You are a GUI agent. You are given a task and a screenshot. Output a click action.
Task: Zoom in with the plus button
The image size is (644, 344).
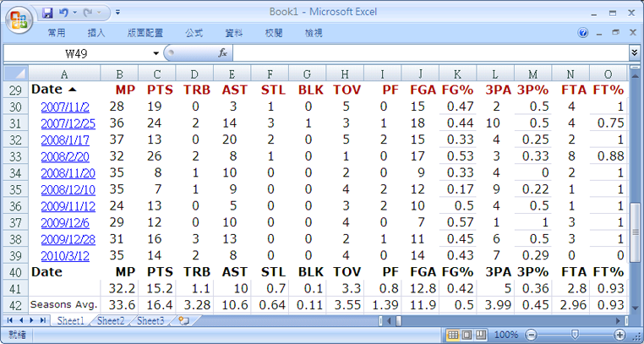[619, 335]
